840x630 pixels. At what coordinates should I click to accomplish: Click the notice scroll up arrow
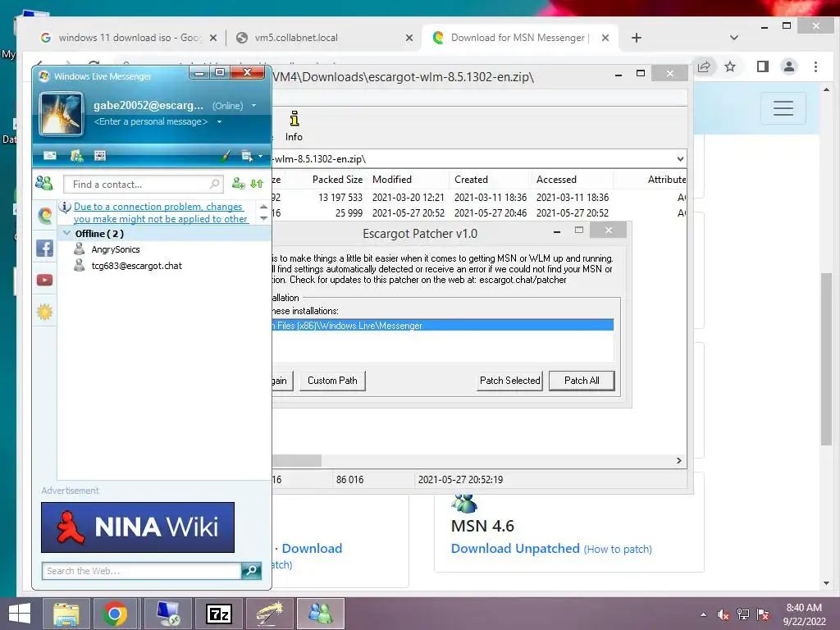coord(263,207)
